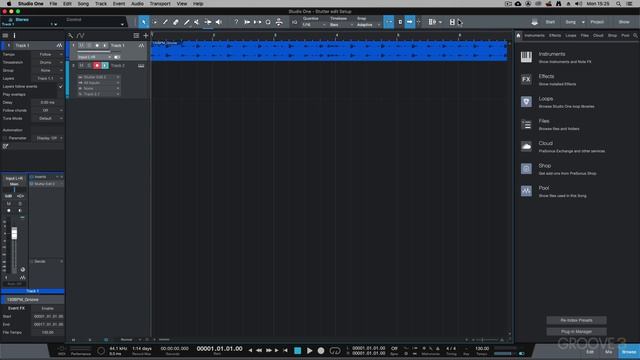This screenshot has height=360, width=640.
Task: Open Tempo Follow dropdown in inspector
Action: [x=48, y=54]
